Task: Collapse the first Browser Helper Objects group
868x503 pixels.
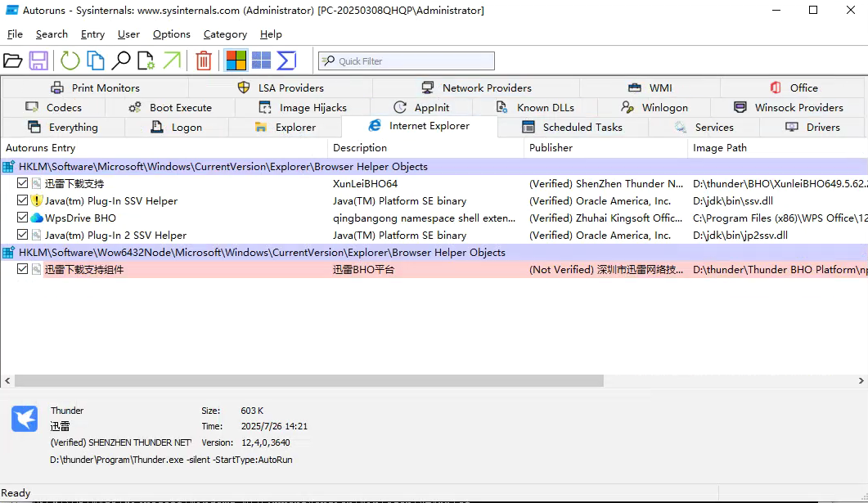Action: (x=7, y=165)
